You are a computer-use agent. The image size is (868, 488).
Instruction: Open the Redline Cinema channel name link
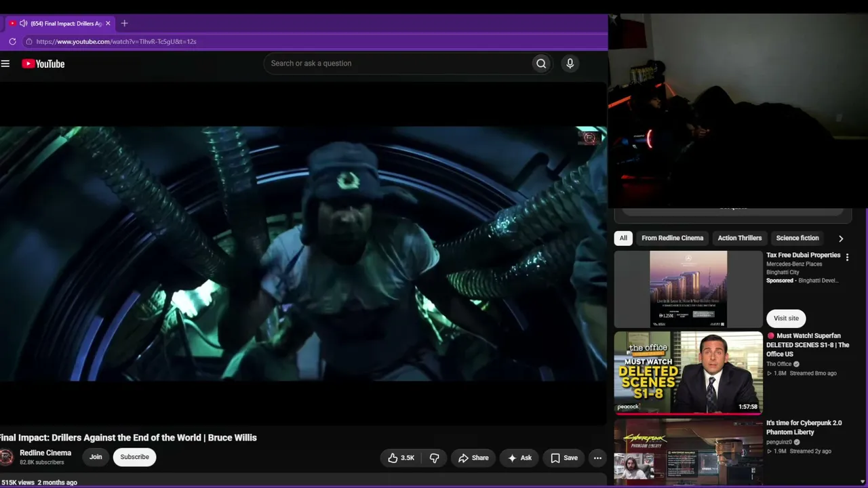point(45,453)
